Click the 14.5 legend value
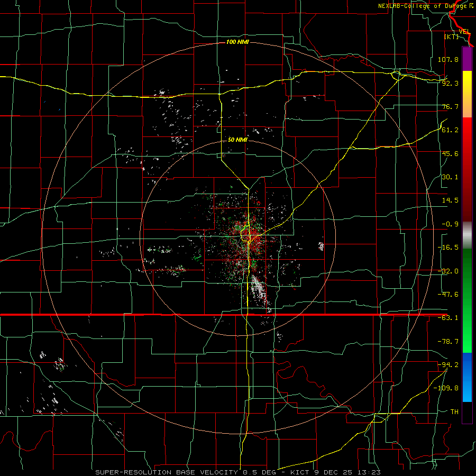The image size is (476, 476). pyautogui.click(x=450, y=200)
